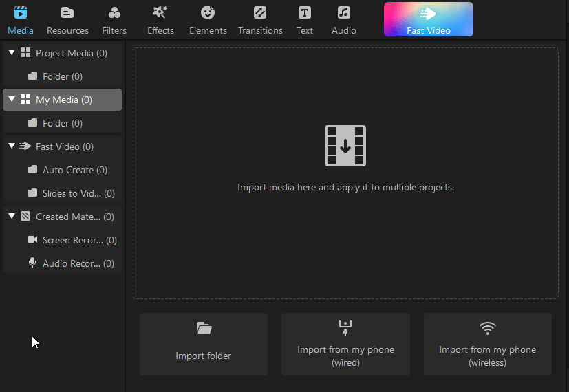Select Project Media (0) label
The height and width of the screenshot is (392, 569).
(x=72, y=54)
